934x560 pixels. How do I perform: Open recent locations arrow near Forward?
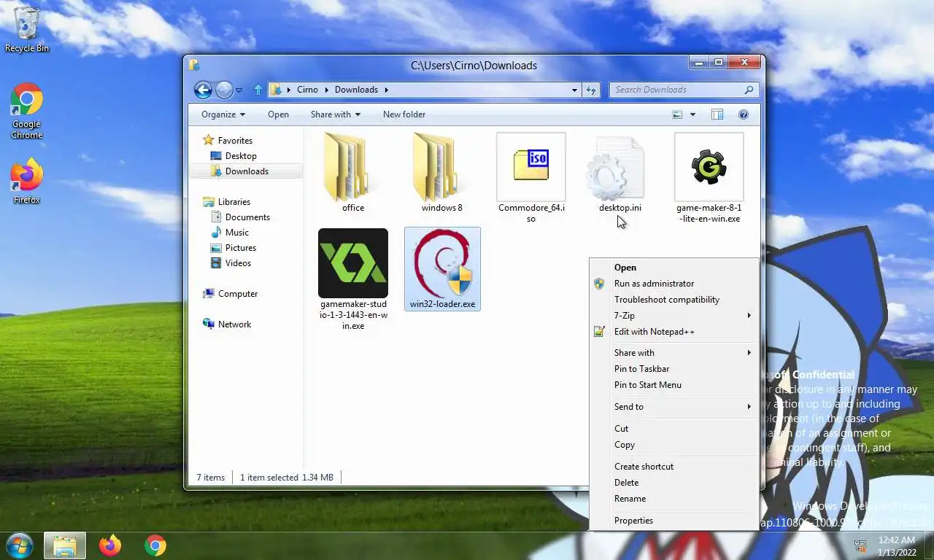239,90
